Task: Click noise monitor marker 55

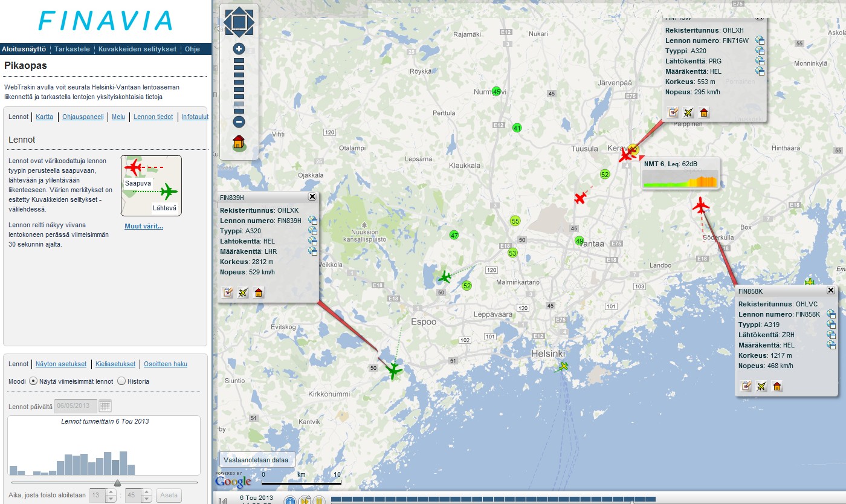Action: [x=515, y=221]
